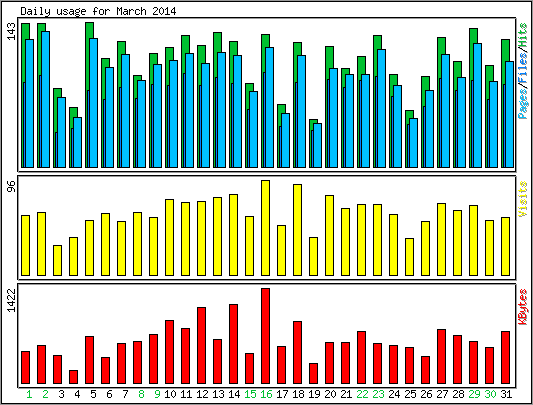Image resolution: width=533 pixels, height=405 pixels.
Task: Click the 96 axis label of the visits chart
Action: (x=12, y=186)
